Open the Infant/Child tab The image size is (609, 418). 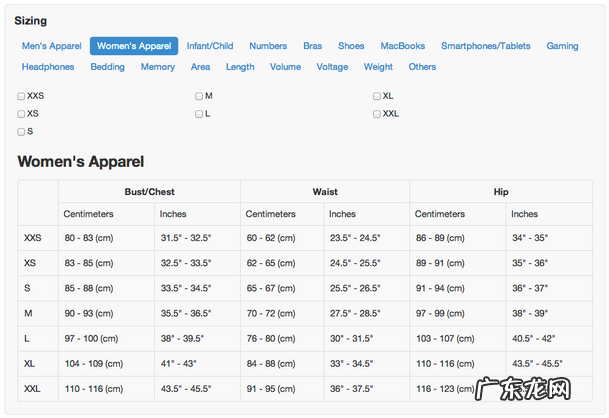(x=210, y=46)
